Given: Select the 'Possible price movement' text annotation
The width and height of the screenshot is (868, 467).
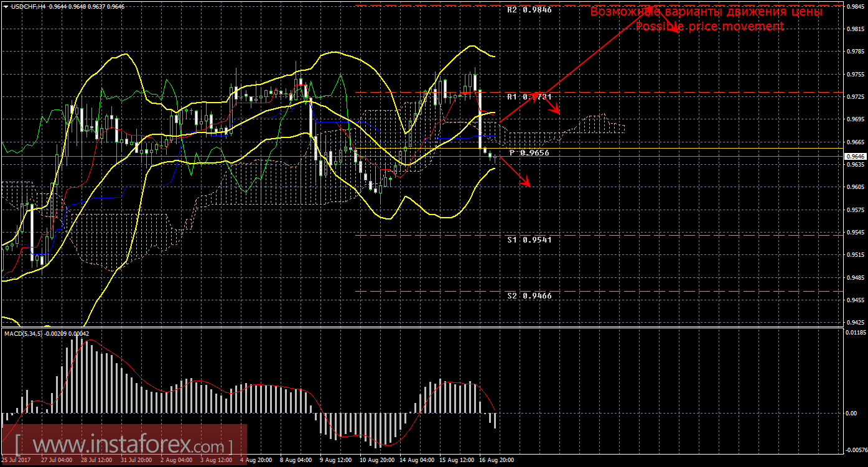Looking at the screenshot, I should pyautogui.click(x=709, y=27).
